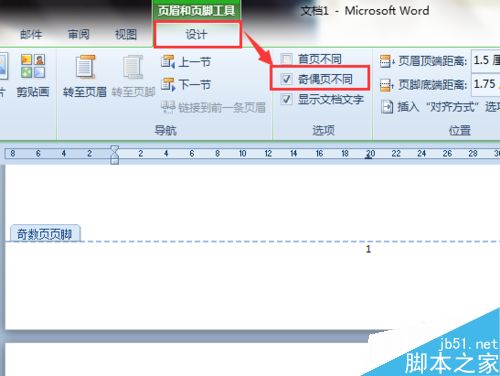
Task: Click the 文档1 - Microsoft Word title
Action: [x=365, y=11]
